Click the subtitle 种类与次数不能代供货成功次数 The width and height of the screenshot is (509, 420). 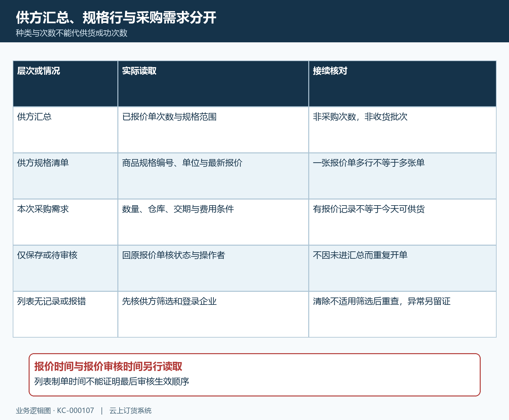(x=72, y=33)
